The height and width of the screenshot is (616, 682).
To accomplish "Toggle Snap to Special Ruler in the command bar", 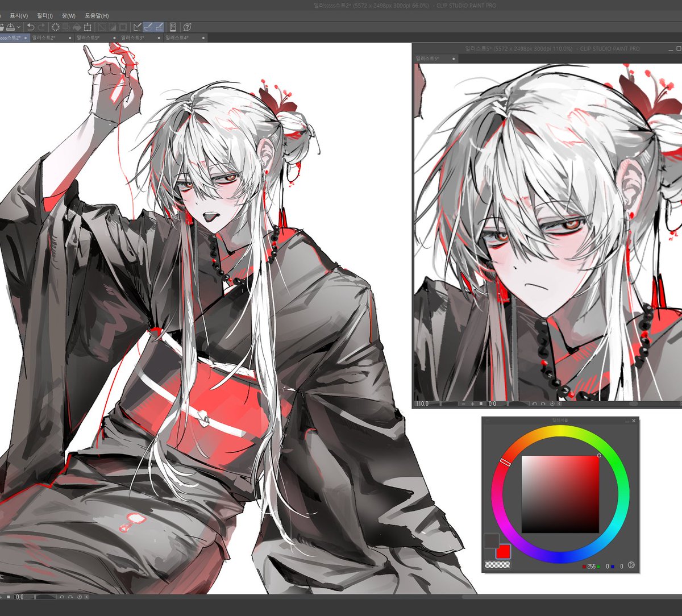I will [148, 27].
